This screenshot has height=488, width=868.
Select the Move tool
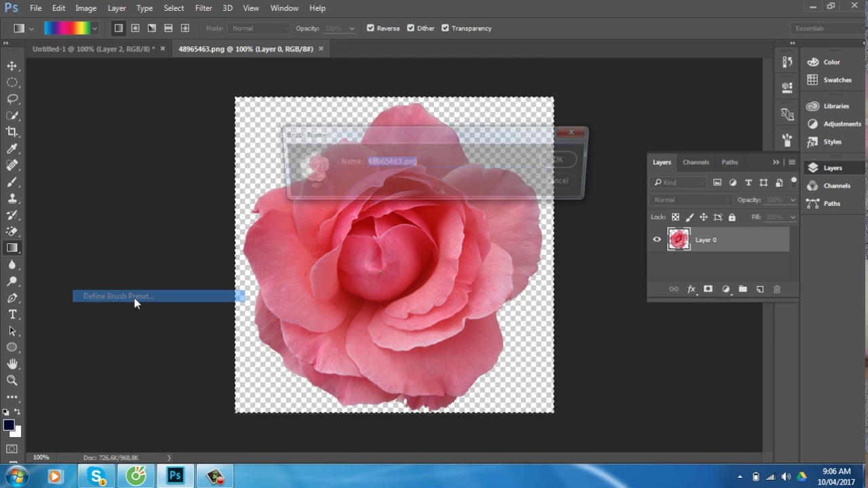(x=12, y=66)
